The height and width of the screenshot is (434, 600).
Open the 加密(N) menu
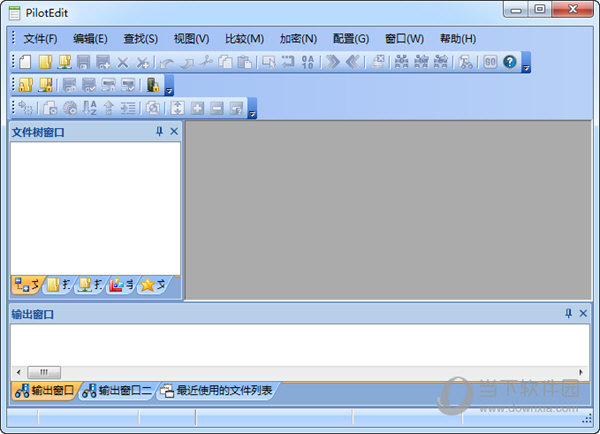coord(298,39)
